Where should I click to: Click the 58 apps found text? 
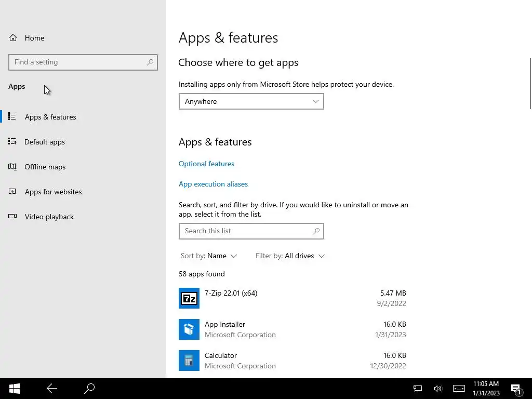pyautogui.click(x=202, y=274)
